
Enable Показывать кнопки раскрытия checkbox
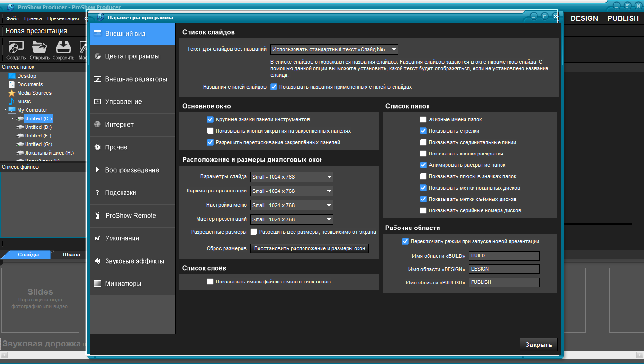tap(423, 154)
